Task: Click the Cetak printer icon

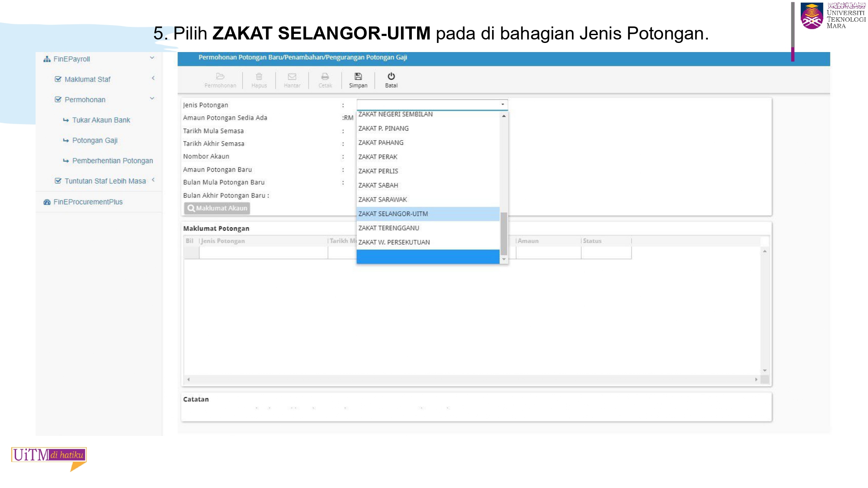Action: click(x=325, y=76)
